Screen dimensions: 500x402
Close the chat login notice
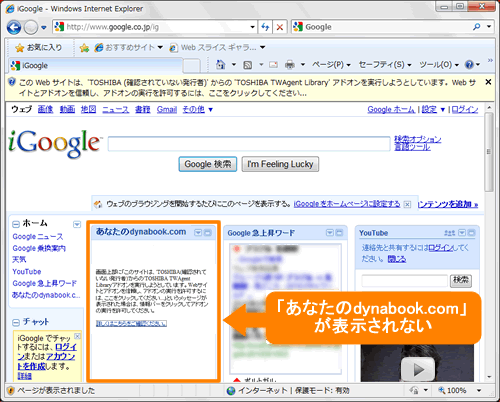(77, 336)
